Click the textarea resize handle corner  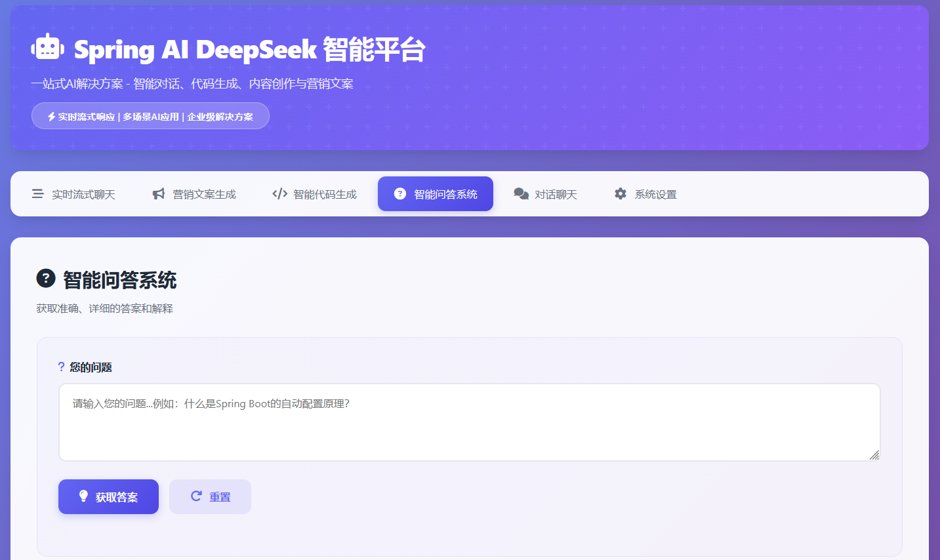pyautogui.click(x=874, y=455)
